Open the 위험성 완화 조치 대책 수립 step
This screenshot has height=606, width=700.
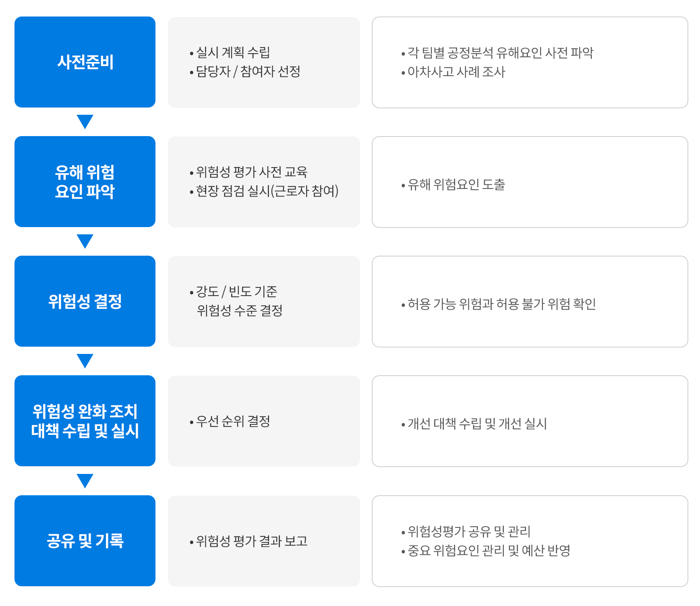point(85,421)
